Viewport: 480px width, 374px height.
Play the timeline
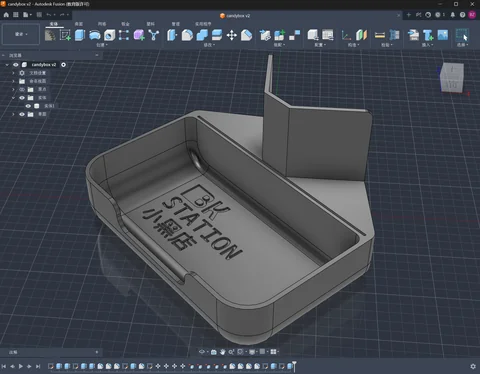pyautogui.click(x=21, y=366)
